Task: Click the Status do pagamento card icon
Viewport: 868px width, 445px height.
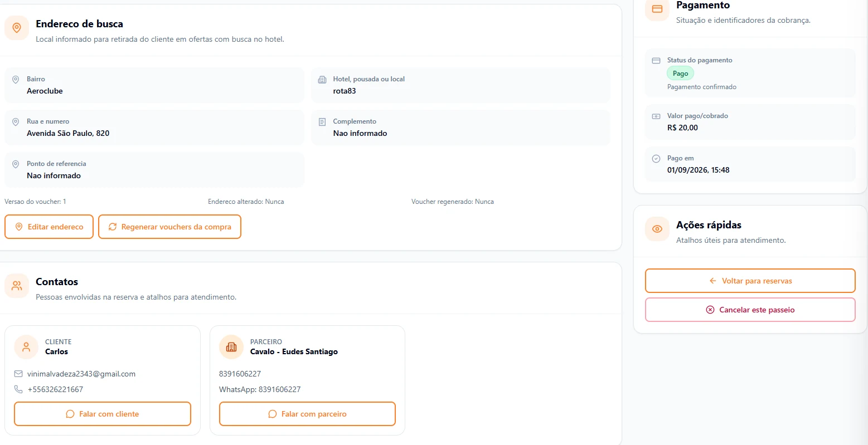Action: [x=656, y=61]
